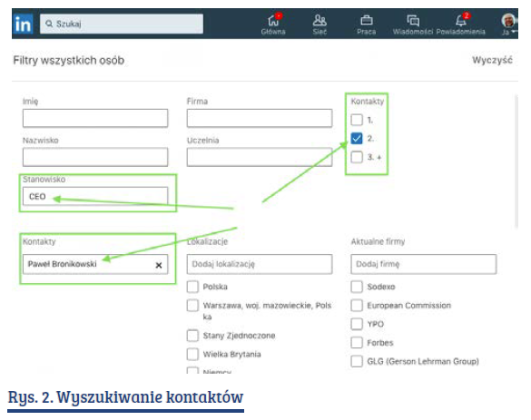Click the Dodaj lokalizację field
This screenshot has height=420, width=531.
(260, 264)
